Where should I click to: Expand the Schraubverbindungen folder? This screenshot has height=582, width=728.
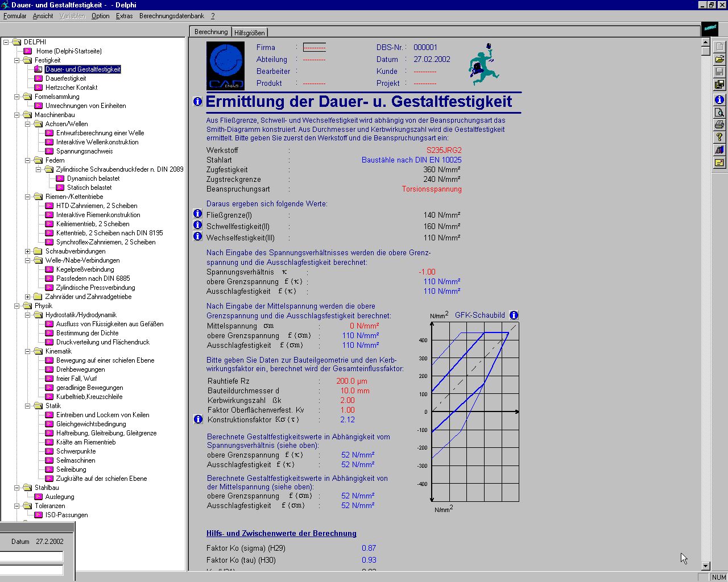coord(27,251)
